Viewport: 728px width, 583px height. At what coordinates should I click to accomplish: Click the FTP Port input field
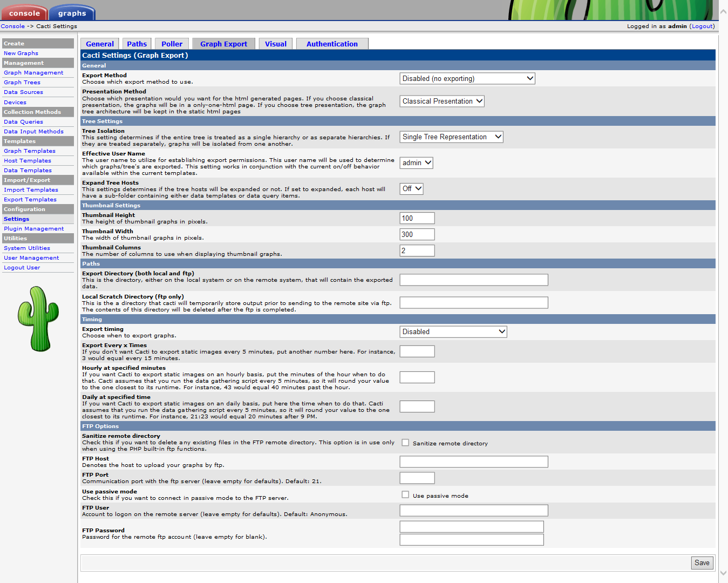[x=417, y=478]
